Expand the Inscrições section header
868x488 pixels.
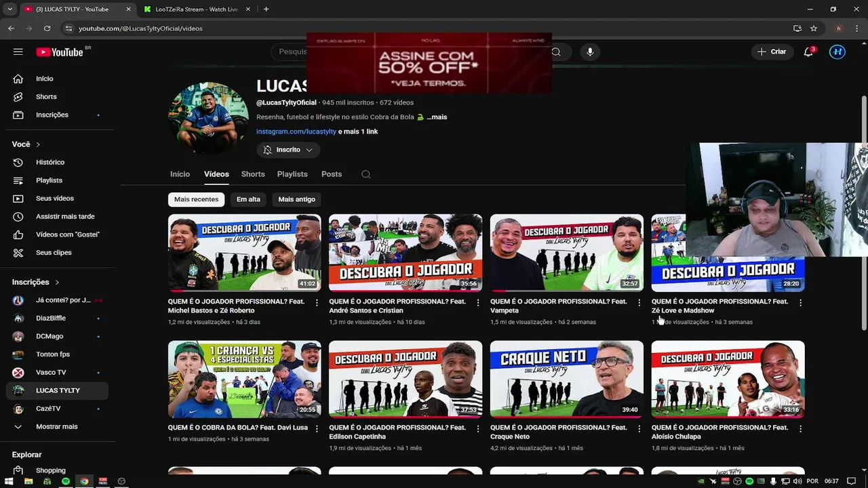point(36,282)
